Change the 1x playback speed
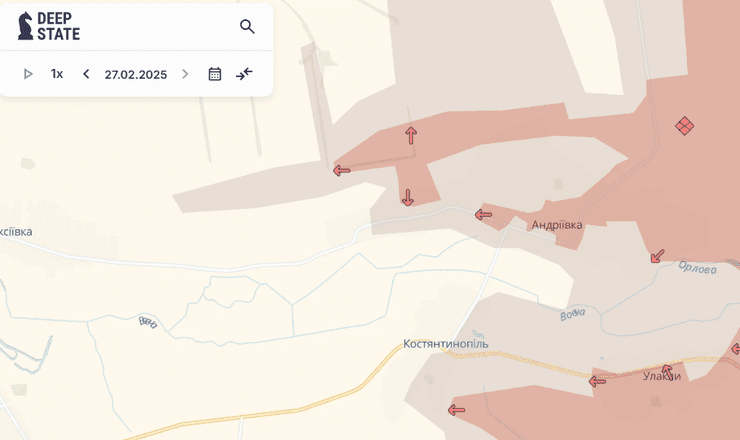Image resolution: width=740 pixels, height=440 pixels. 57,74
